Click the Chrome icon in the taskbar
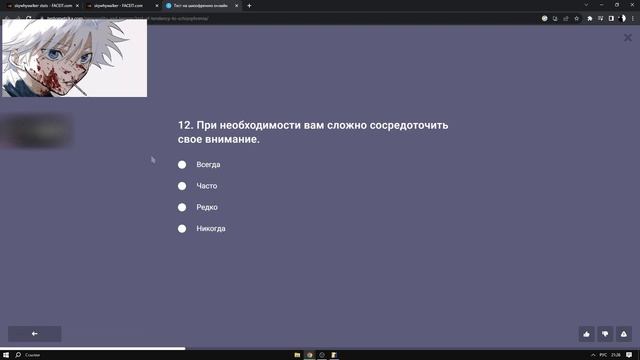The width and height of the screenshot is (640, 360). (309, 355)
